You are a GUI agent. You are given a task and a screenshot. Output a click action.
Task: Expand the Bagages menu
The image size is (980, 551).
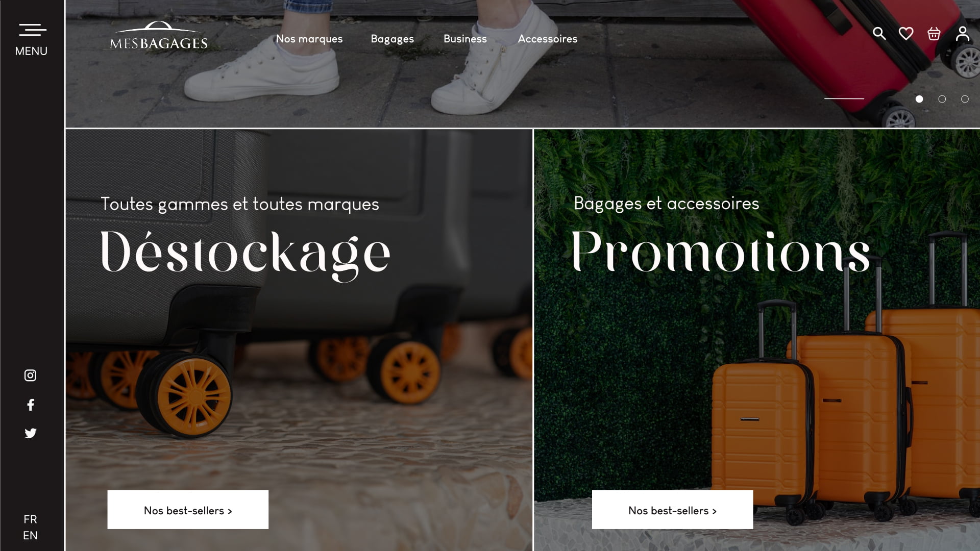pyautogui.click(x=392, y=39)
